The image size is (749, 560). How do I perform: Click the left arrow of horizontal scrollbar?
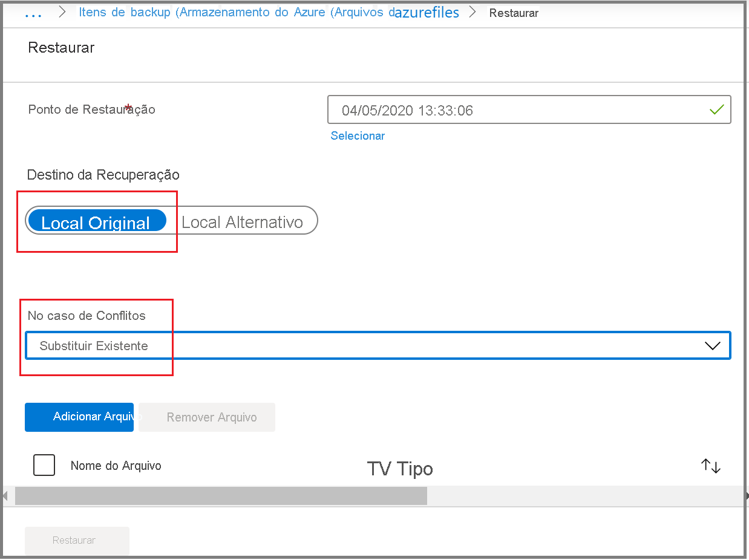(5, 497)
